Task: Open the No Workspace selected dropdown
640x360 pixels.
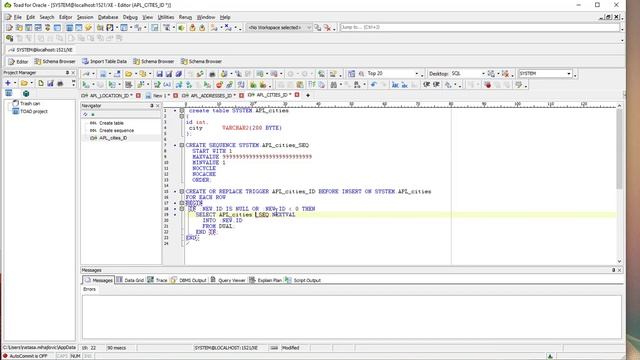Action: pyautogui.click(x=309, y=27)
